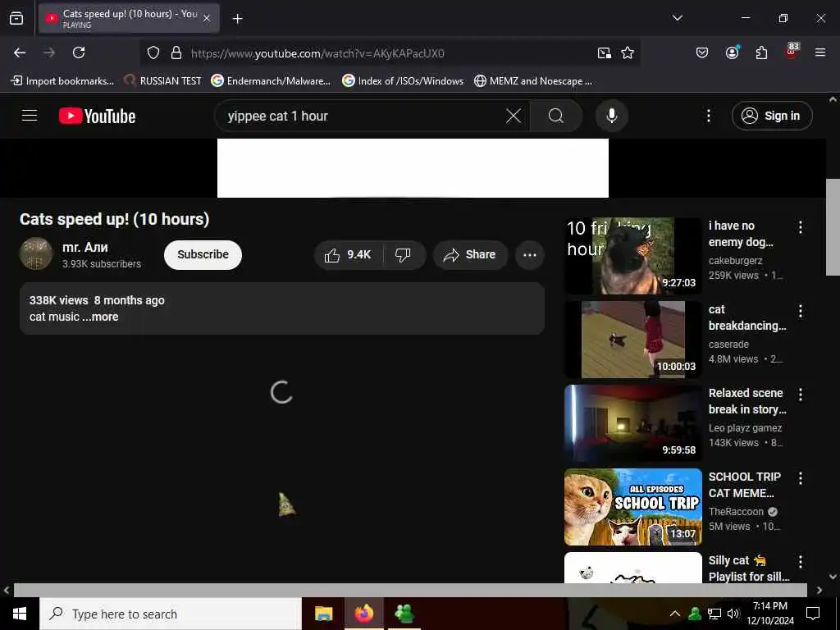The width and height of the screenshot is (840, 630).
Task: Open cat breakdancing video thumbnail
Action: [632, 340]
